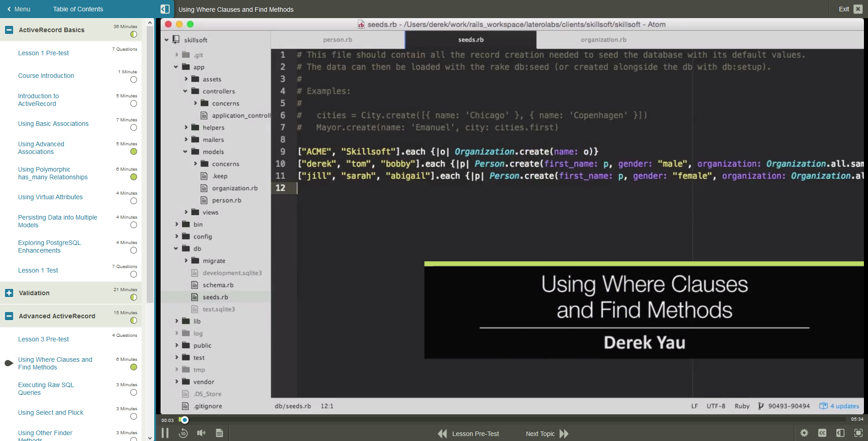Open player settings gear
Screen dimensions: 868x441
[804, 433]
